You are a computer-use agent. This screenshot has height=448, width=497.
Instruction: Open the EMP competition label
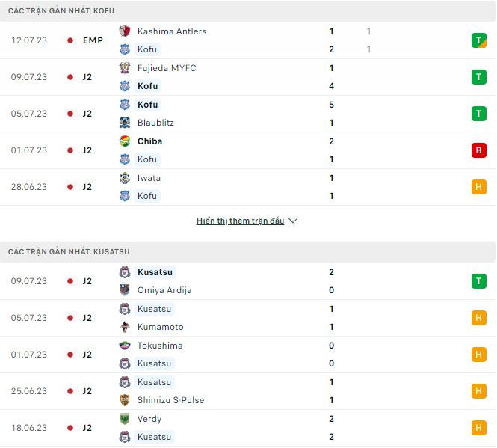[93, 40]
